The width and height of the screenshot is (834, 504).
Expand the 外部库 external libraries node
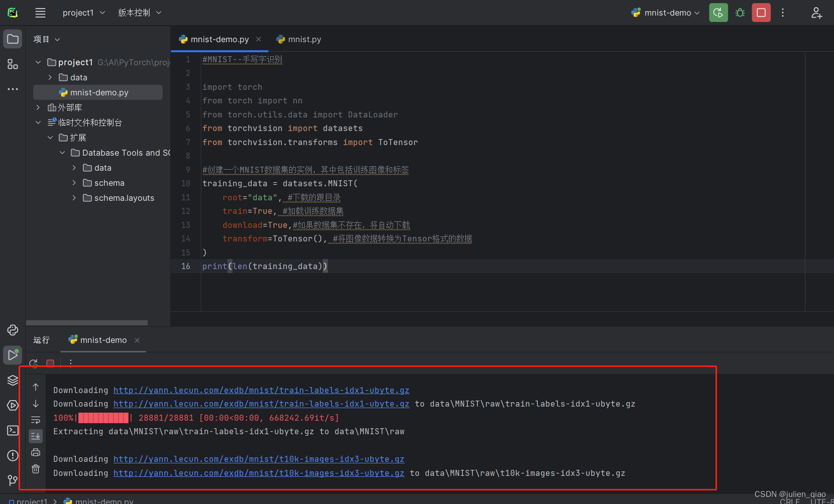click(38, 107)
